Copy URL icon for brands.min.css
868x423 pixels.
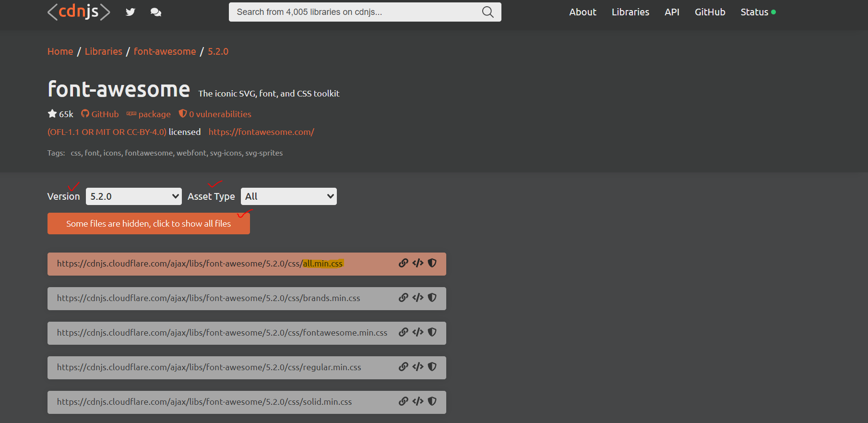(404, 298)
